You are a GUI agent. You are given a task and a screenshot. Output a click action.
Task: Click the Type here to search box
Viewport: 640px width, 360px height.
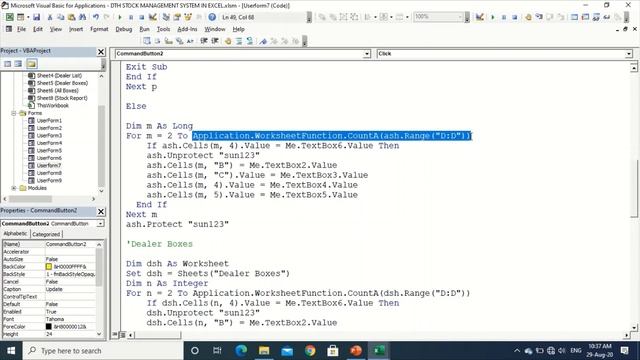coord(103,351)
